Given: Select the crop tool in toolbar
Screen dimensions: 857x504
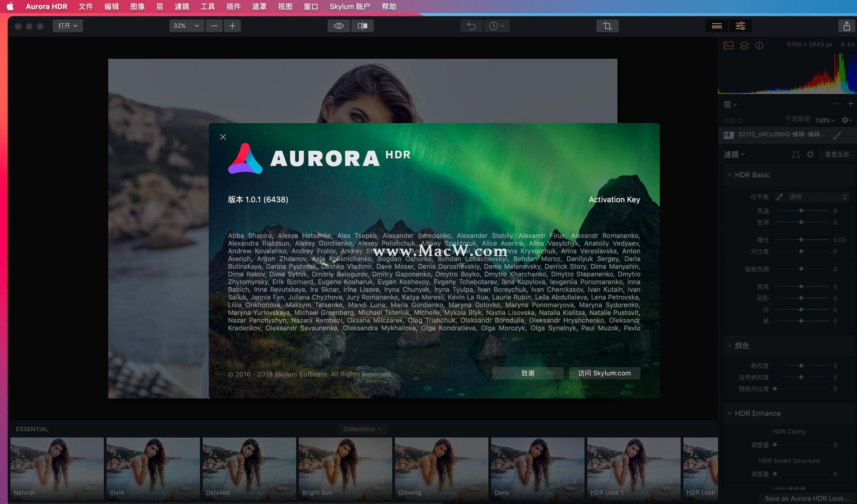Looking at the screenshot, I should point(607,25).
